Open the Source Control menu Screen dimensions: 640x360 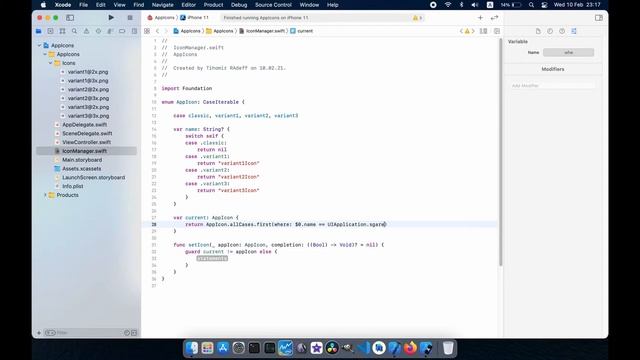point(273,5)
